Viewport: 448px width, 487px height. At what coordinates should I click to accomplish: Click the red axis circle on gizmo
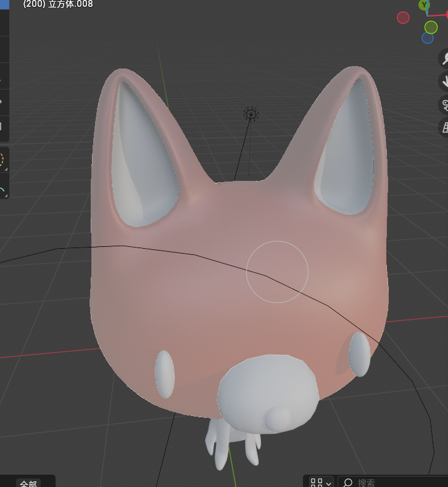(403, 18)
